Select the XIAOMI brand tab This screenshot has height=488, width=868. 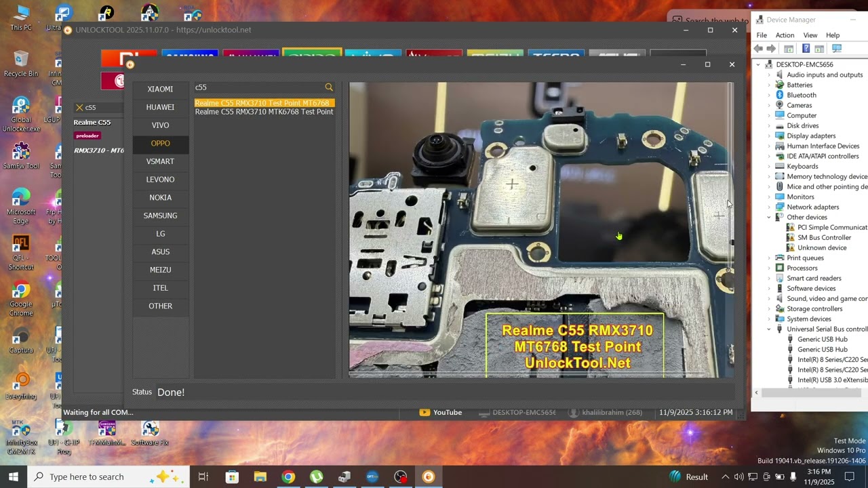coord(161,89)
